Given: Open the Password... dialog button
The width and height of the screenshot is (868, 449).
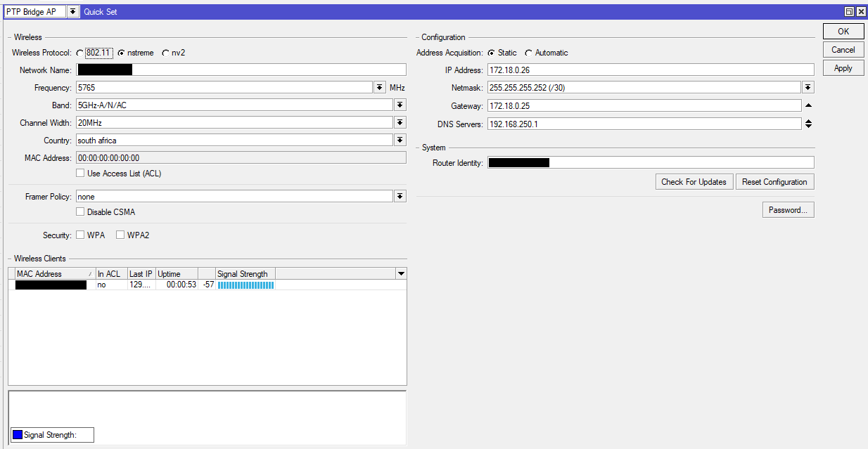Looking at the screenshot, I should pyautogui.click(x=788, y=210).
